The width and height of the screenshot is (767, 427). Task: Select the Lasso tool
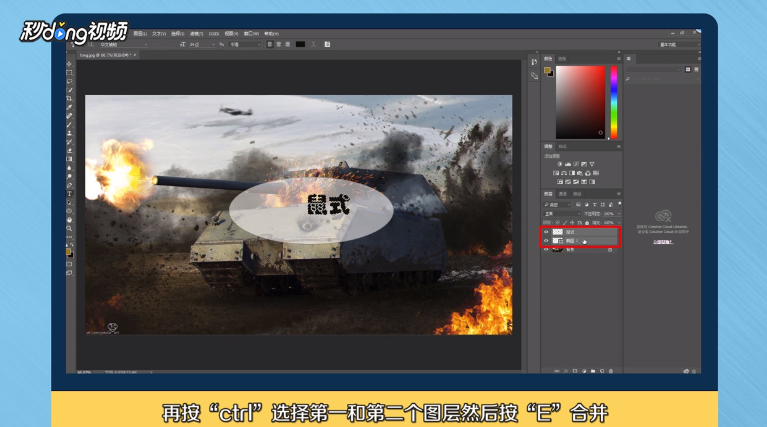point(69,81)
